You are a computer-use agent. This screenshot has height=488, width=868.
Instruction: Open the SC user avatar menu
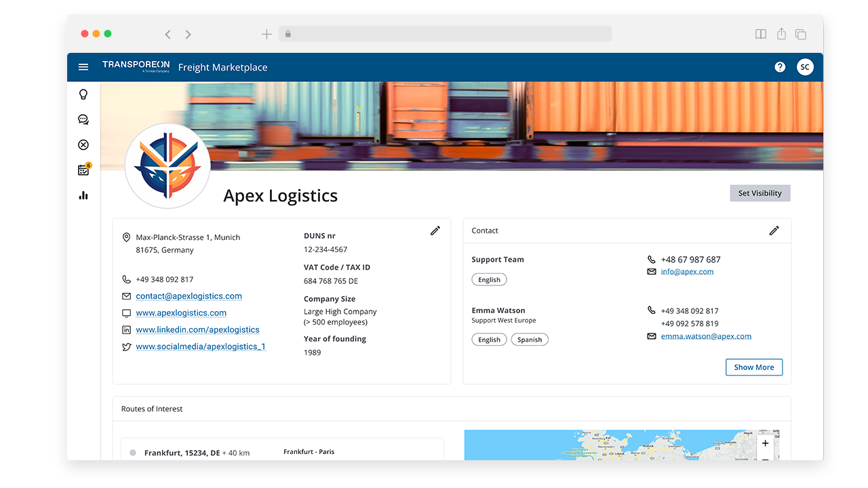[805, 67]
